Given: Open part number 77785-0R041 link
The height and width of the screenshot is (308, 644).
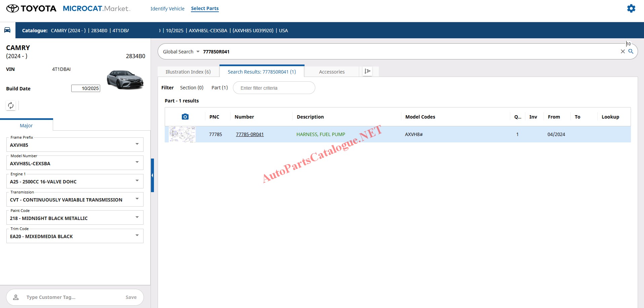Looking at the screenshot, I should tap(249, 134).
